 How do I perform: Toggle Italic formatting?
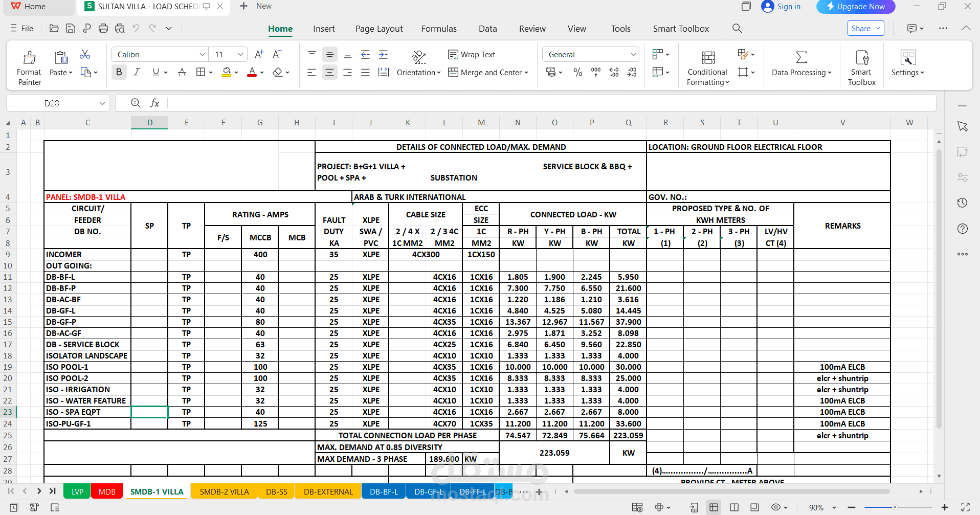[x=137, y=72]
